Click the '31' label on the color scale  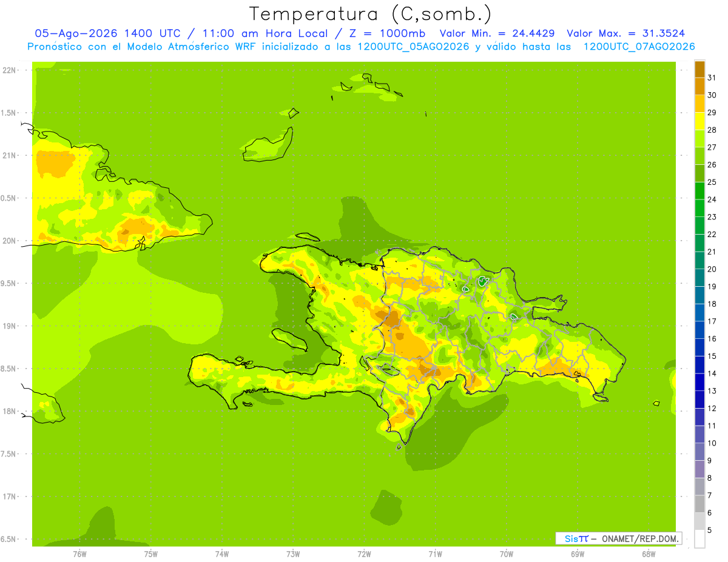pyautogui.click(x=712, y=78)
